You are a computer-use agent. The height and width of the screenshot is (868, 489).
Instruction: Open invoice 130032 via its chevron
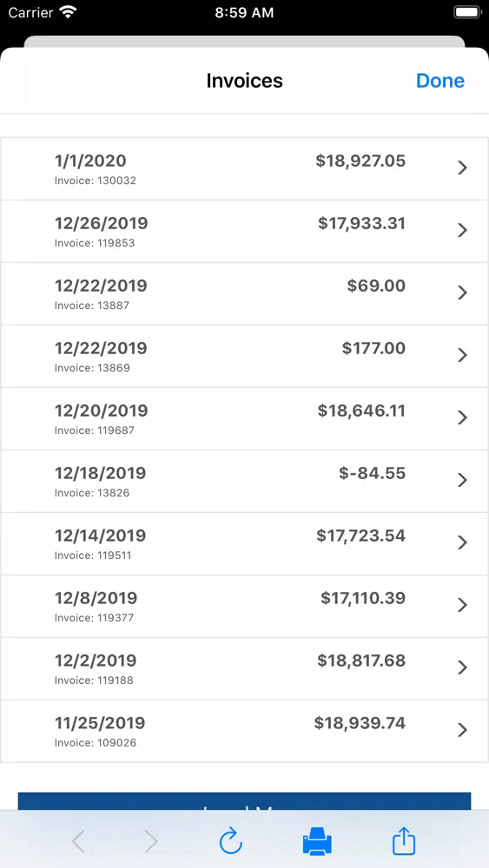(x=462, y=168)
